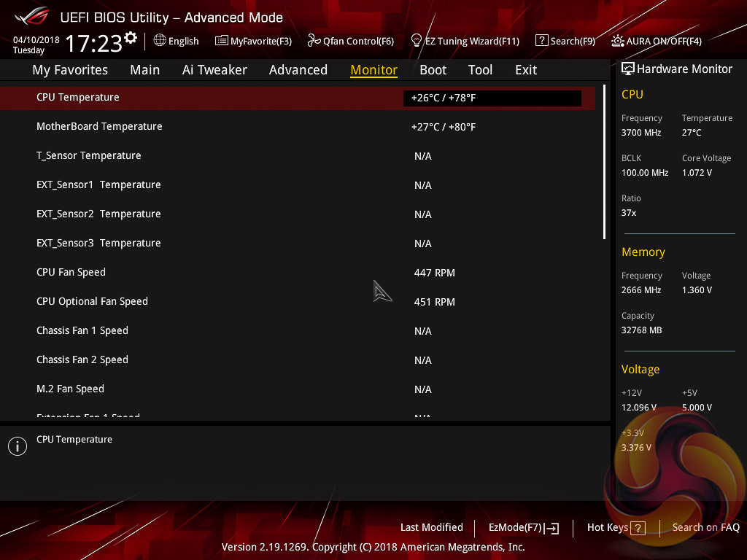
Task: Select English language option
Action: (183, 41)
